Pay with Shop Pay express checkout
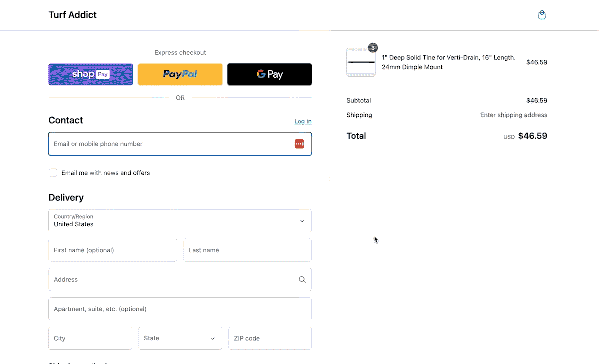 tap(91, 74)
